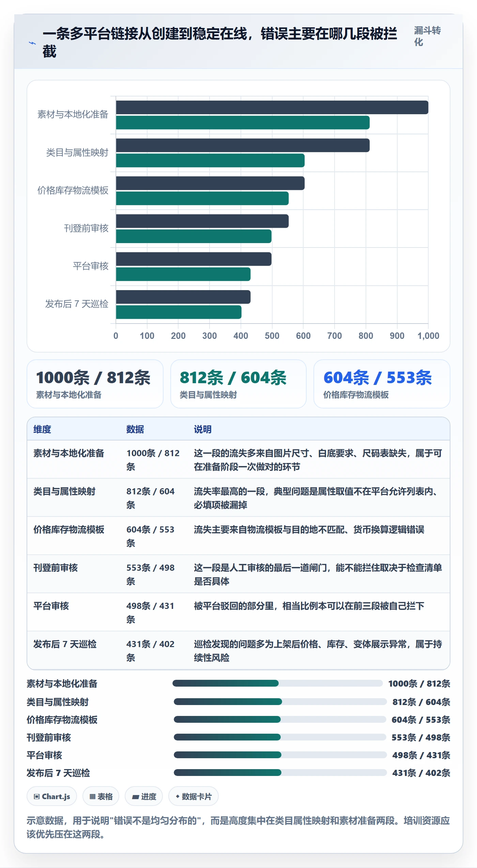Click the green chart bar for 素材与本地化准备
477x868 pixels.
point(243,123)
